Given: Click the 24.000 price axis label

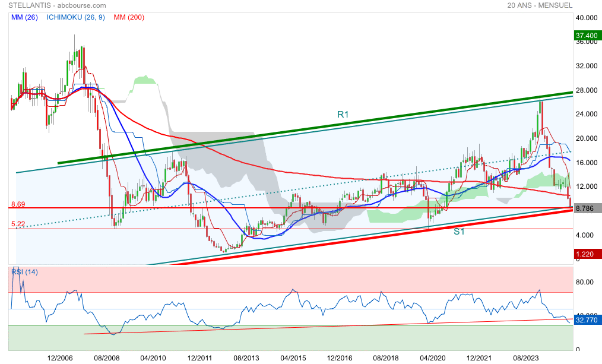Looking at the screenshot, I should pos(587,114).
